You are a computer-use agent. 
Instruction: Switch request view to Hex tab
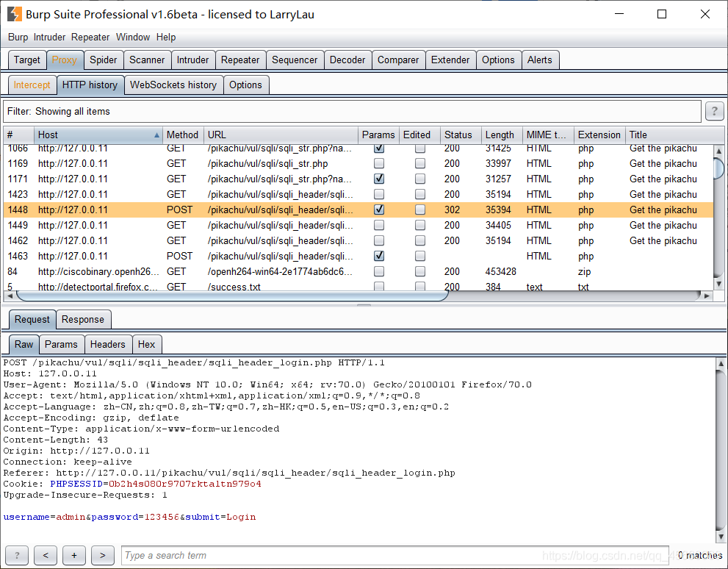tap(146, 344)
